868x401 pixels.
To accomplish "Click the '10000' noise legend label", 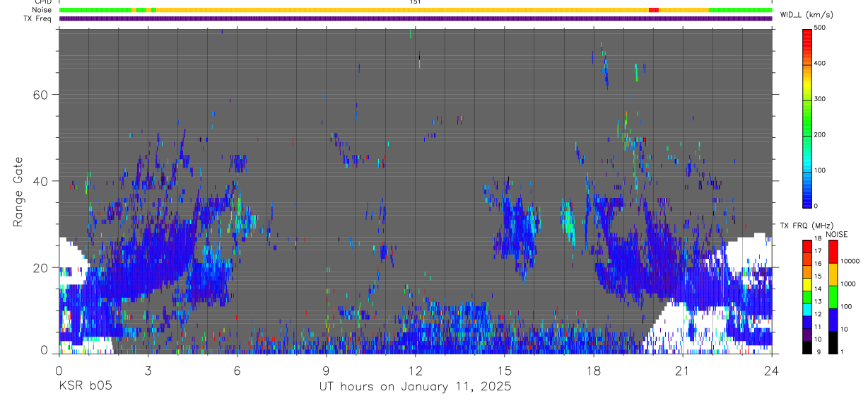I will coord(850,261).
